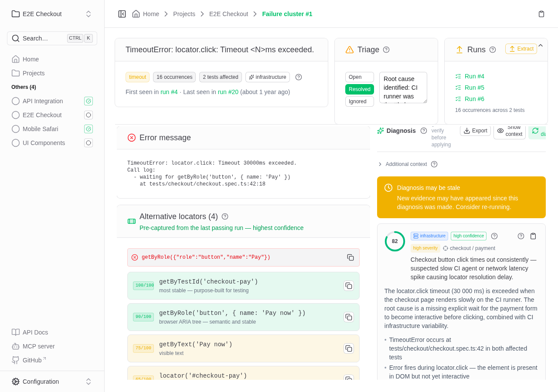Image resolution: width=558 pixels, height=392 pixels.
Task: Open help icon next to infrastructure tag
Action: 299,77
